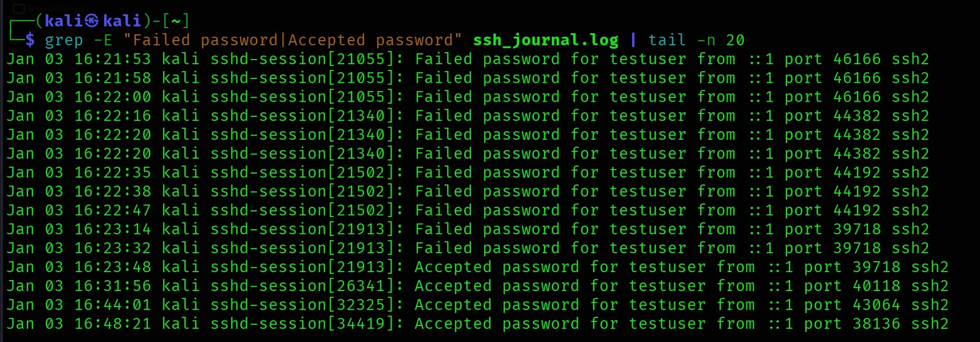This screenshot has height=342, width=980.
Task: Click the 16:23:14 timestamp in the log
Action: click(x=112, y=229)
